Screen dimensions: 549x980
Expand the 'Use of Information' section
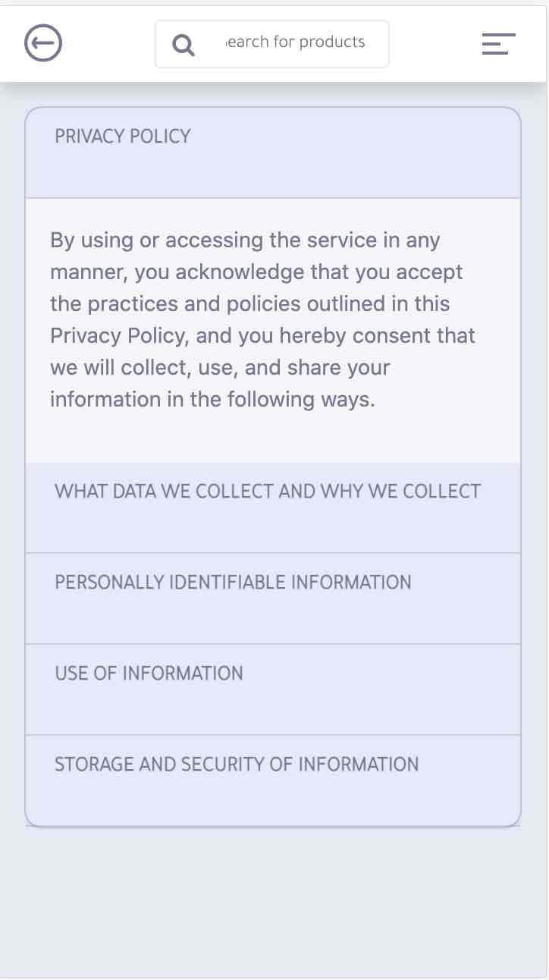(273, 689)
